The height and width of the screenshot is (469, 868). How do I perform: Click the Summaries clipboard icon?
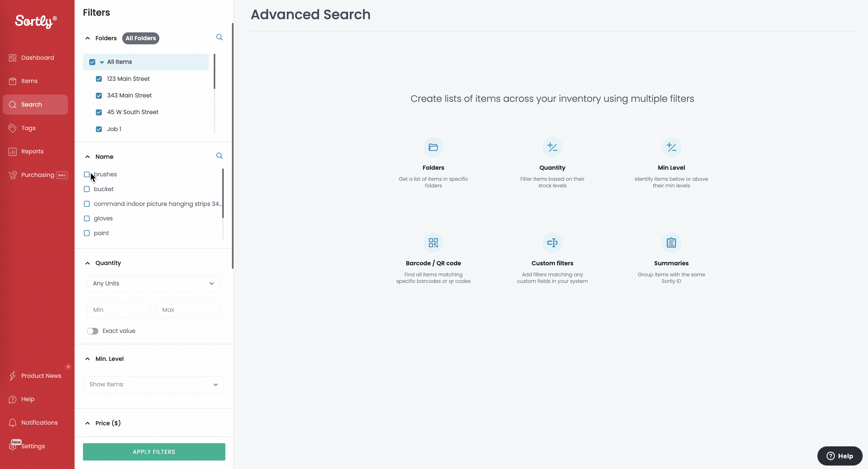coord(671,243)
